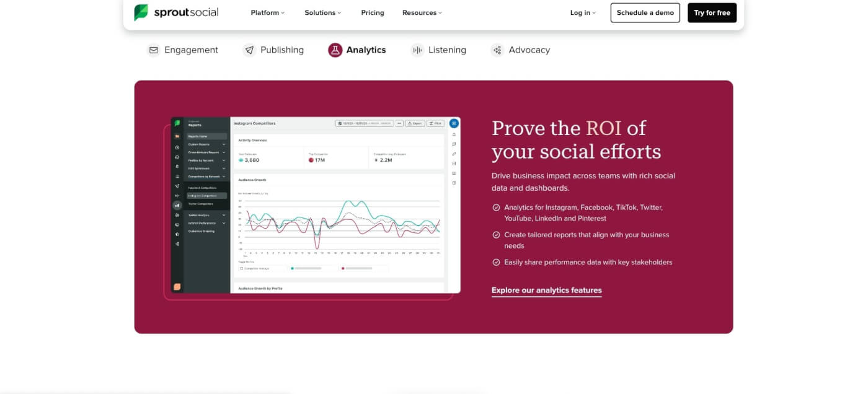Open the Pricing menu item
The image size is (868, 394).
pyautogui.click(x=373, y=12)
